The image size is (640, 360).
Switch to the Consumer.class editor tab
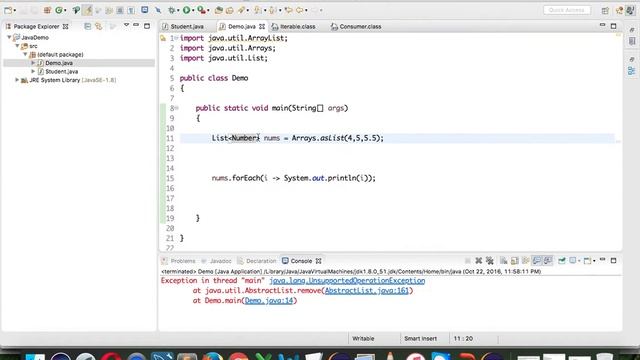pos(360,27)
